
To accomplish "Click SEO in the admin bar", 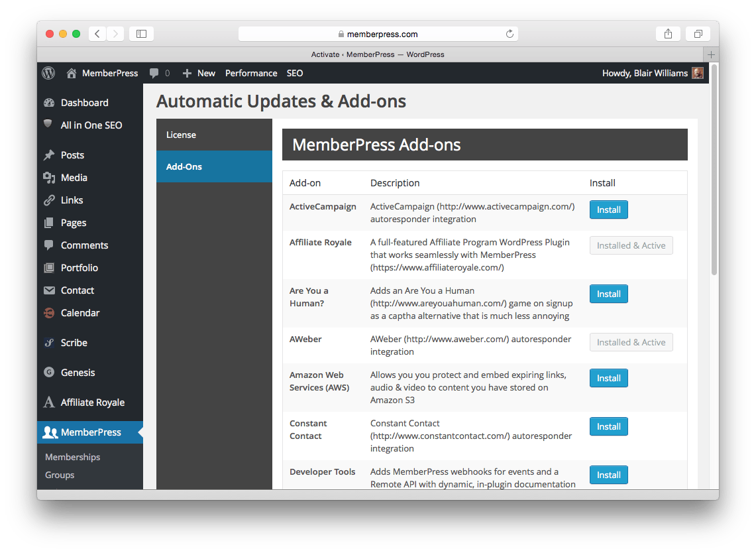I will [295, 74].
